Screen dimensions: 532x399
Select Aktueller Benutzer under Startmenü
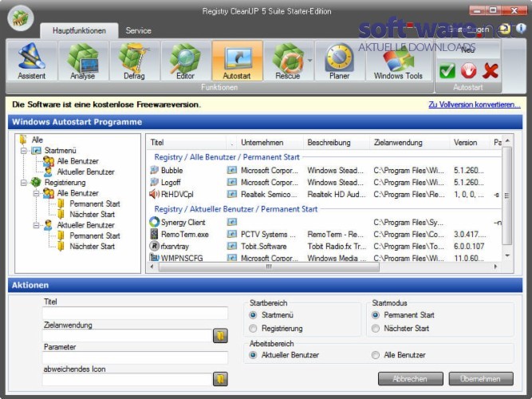[86, 172]
